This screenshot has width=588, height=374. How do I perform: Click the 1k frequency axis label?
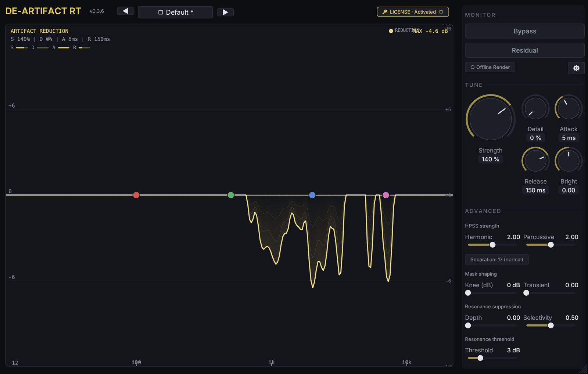click(x=272, y=362)
